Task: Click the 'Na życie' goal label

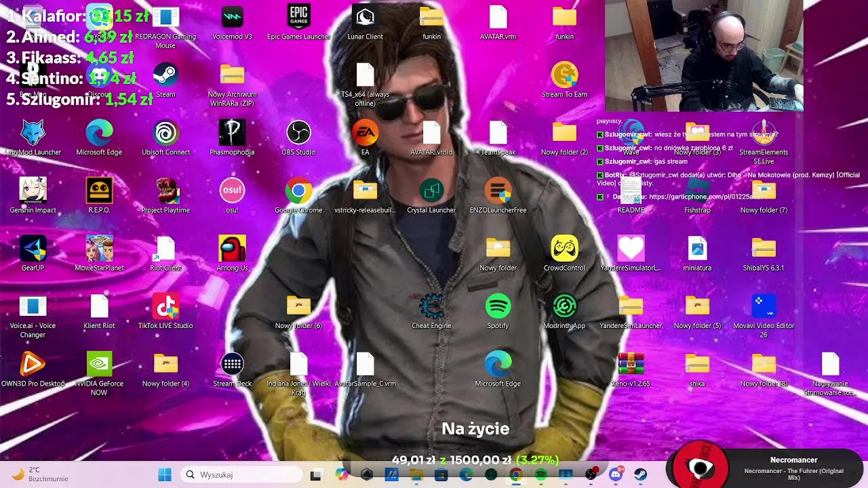Action: coord(475,428)
